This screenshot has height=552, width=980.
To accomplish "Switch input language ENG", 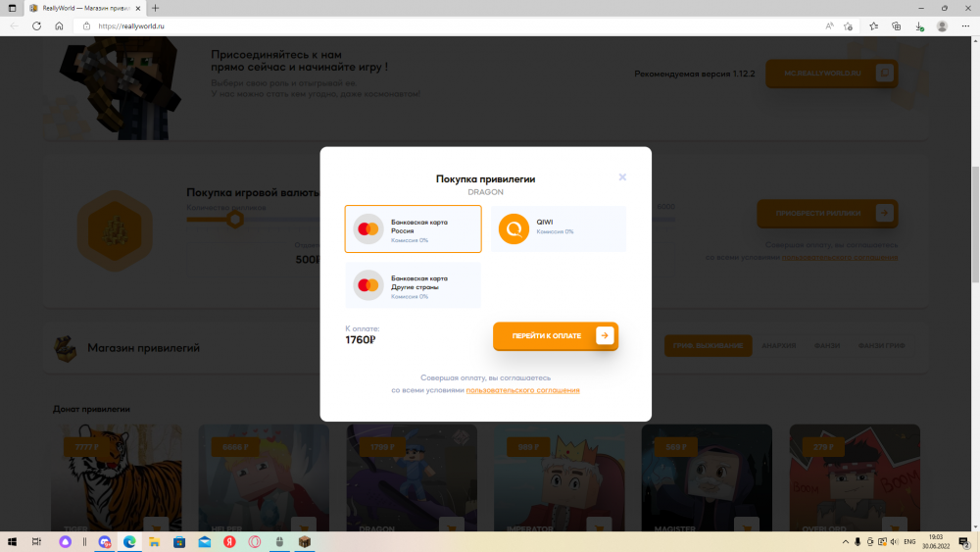I will tap(909, 542).
